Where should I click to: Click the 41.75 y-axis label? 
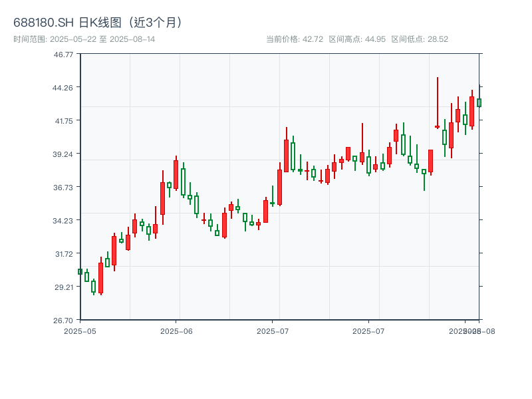[x=64, y=120]
